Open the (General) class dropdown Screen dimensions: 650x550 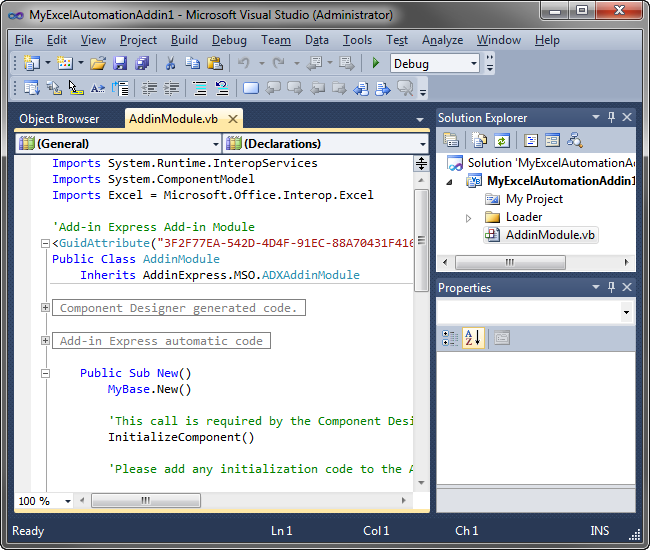(x=216, y=144)
